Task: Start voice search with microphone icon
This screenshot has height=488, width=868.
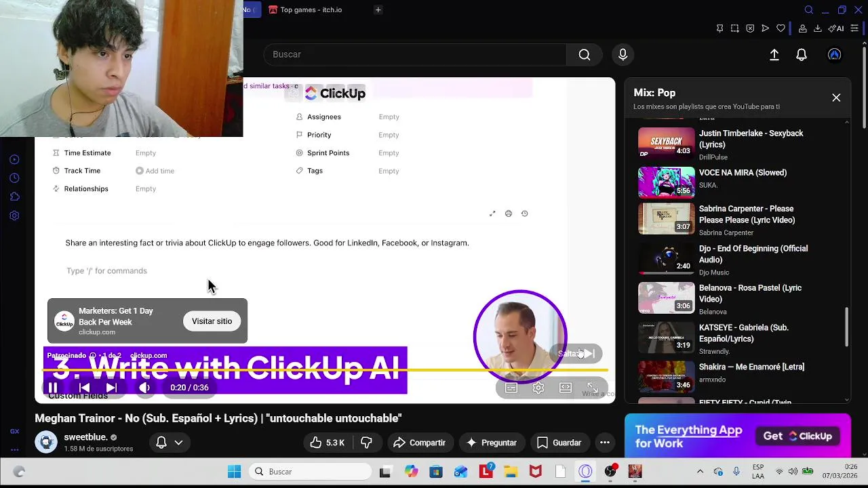Action: (x=623, y=54)
